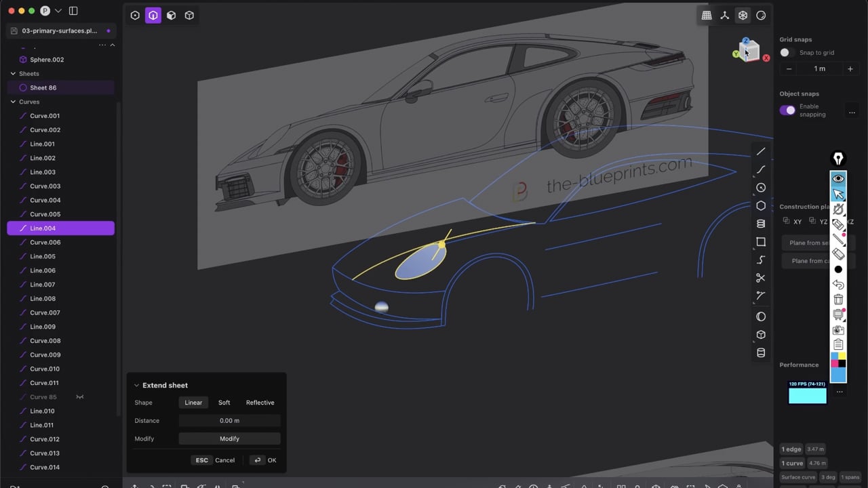868x488 pixels.
Task: Click the wrench settings icon at top right
Action: [724, 15]
